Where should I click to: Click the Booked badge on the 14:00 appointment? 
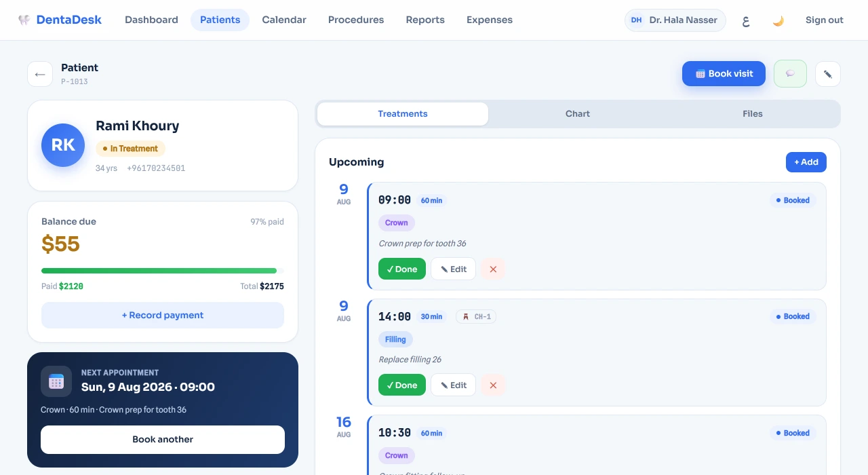click(793, 316)
